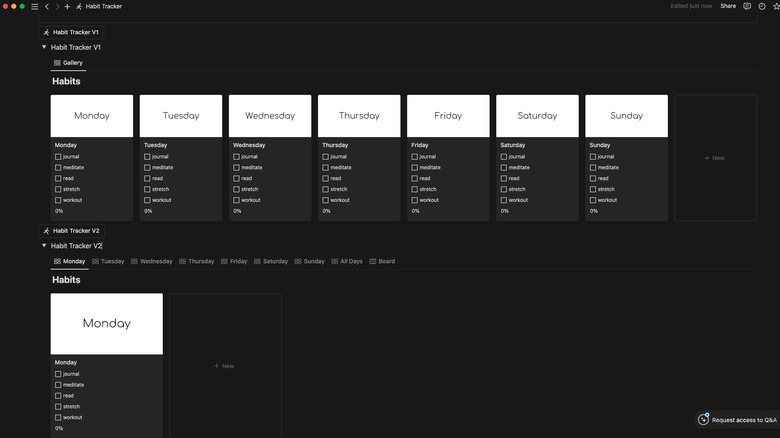780x438 pixels.
Task: Check meditate on Sunday card
Action: click(593, 168)
